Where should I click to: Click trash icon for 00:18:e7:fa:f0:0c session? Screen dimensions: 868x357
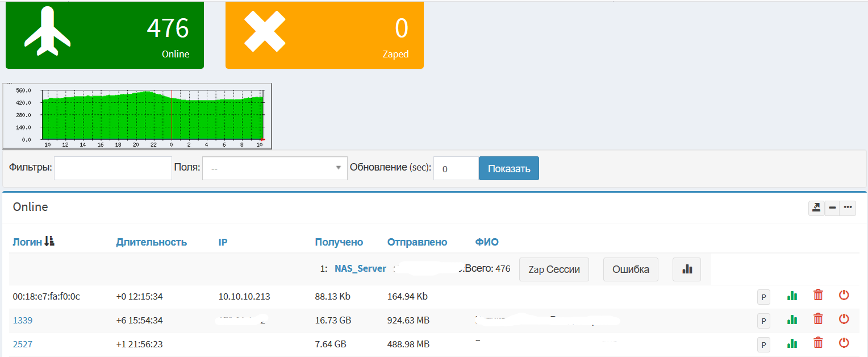click(818, 295)
